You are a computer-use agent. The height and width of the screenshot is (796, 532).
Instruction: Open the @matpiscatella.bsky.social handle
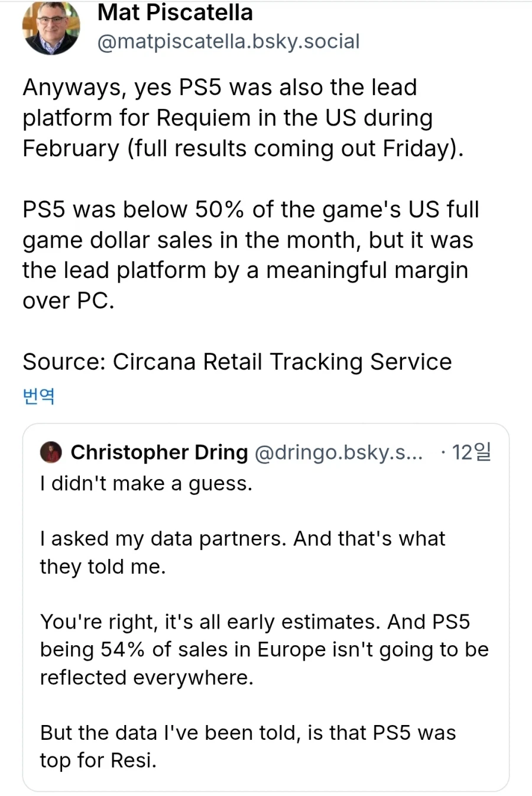click(228, 41)
